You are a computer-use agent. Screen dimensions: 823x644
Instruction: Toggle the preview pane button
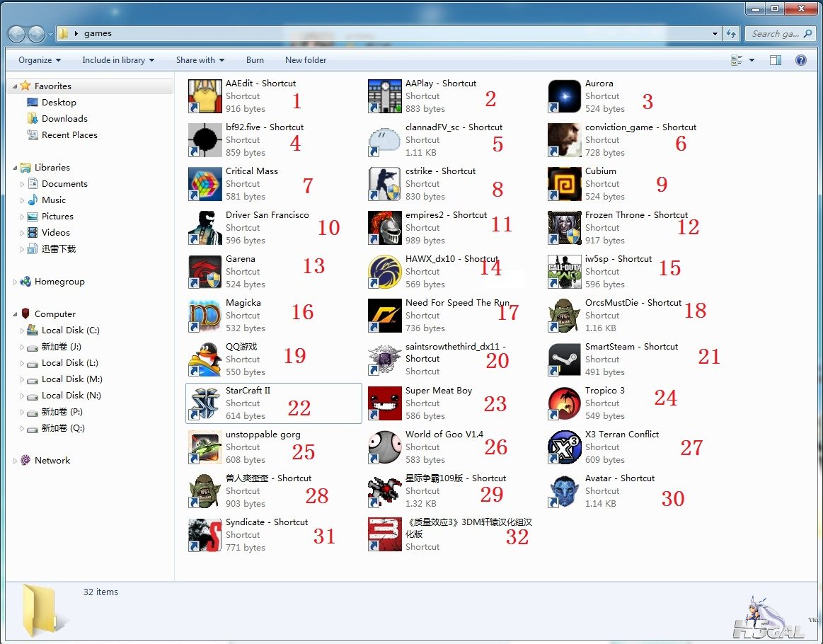click(x=776, y=60)
